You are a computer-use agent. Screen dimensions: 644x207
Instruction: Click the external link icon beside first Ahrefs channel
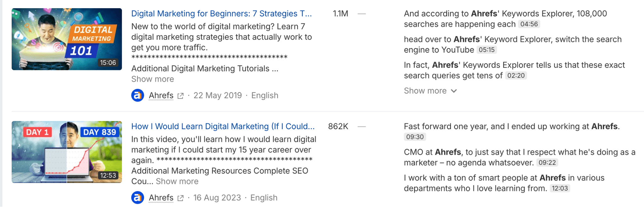pos(180,95)
